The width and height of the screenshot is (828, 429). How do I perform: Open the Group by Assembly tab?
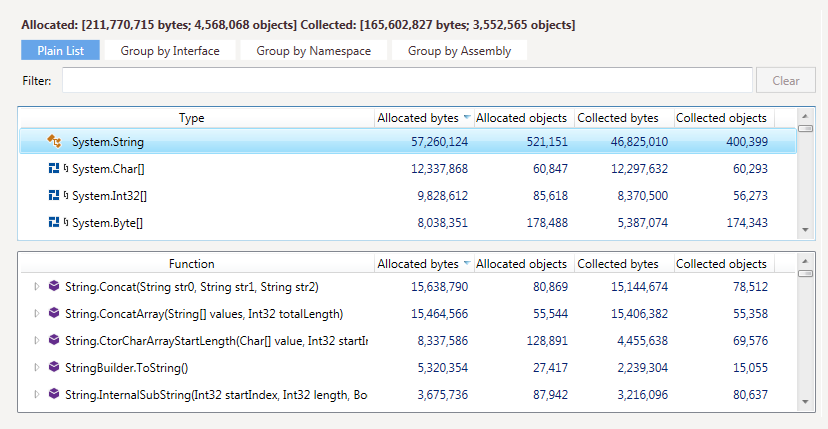(x=459, y=51)
